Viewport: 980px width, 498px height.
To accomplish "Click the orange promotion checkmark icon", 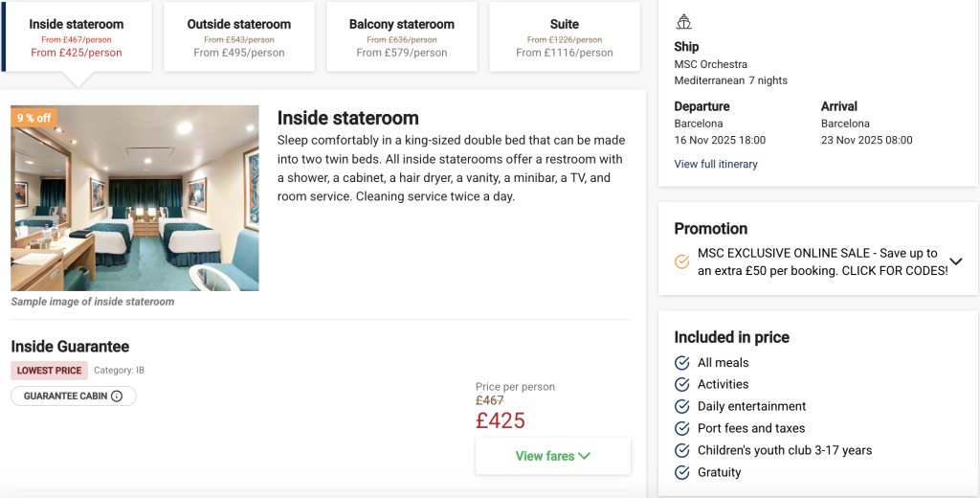I will [681, 261].
